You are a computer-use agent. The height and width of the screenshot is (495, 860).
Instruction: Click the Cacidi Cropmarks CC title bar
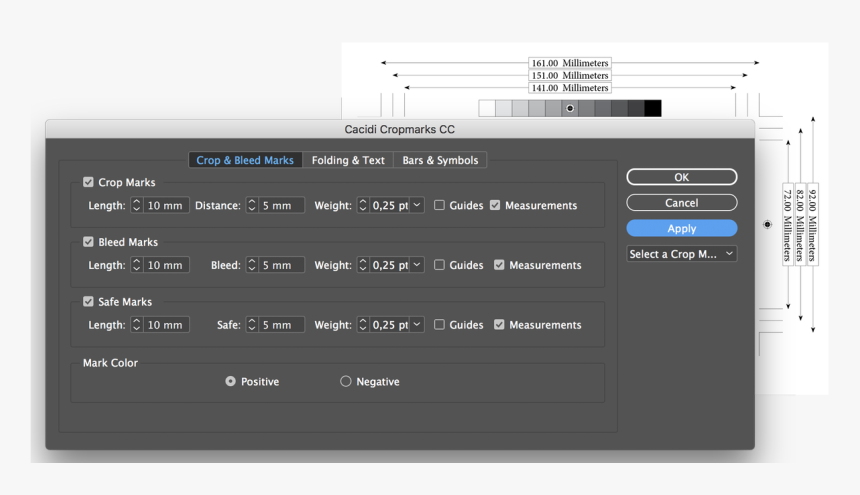(400, 129)
